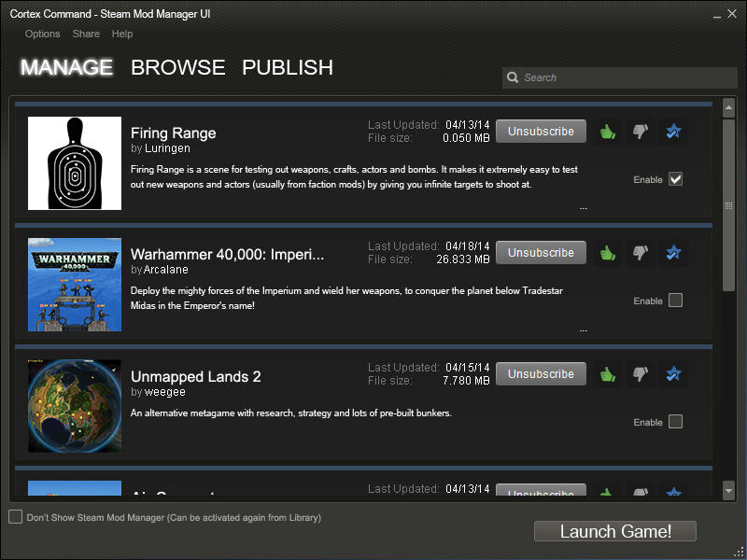The image size is (747, 560).
Task: Click the Launch Game! button
Action: click(615, 531)
